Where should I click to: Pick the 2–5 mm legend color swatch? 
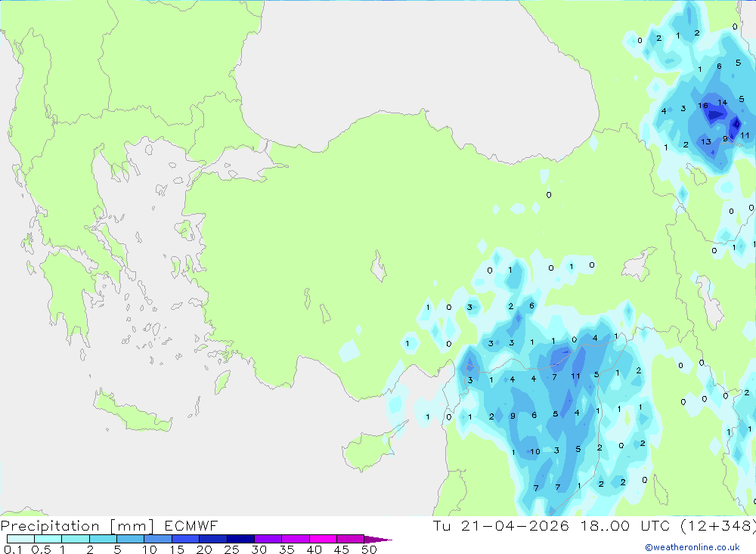103,539
